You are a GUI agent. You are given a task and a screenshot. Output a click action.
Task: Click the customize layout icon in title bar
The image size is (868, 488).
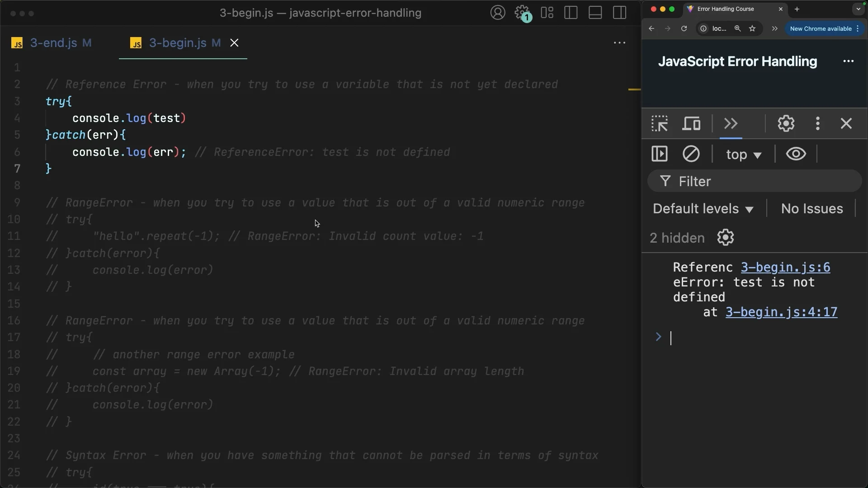point(547,13)
